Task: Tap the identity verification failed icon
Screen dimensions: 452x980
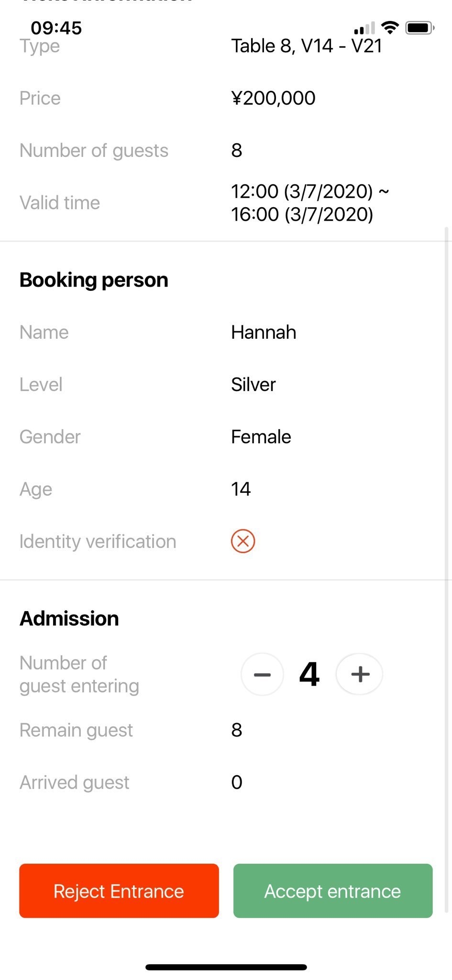Action: (243, 542)
